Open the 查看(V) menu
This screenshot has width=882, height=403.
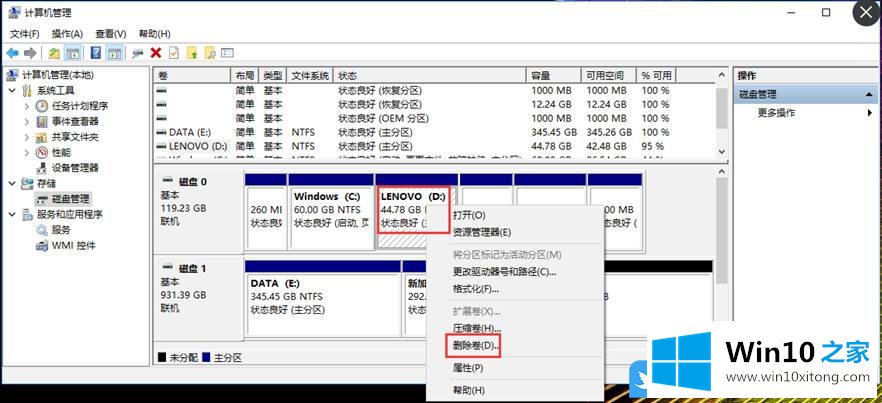coord(111,34)
